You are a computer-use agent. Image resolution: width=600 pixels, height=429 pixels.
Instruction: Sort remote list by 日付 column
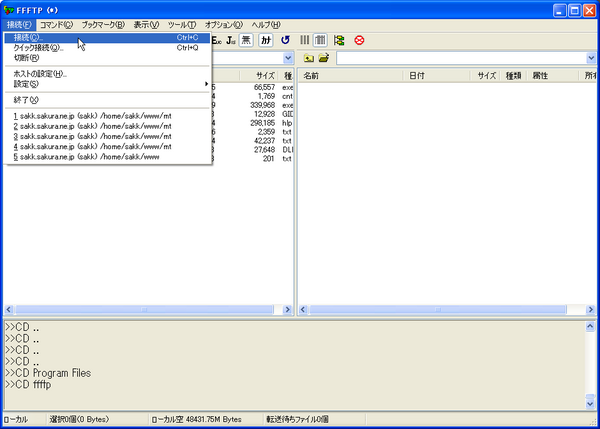[437, 76]
